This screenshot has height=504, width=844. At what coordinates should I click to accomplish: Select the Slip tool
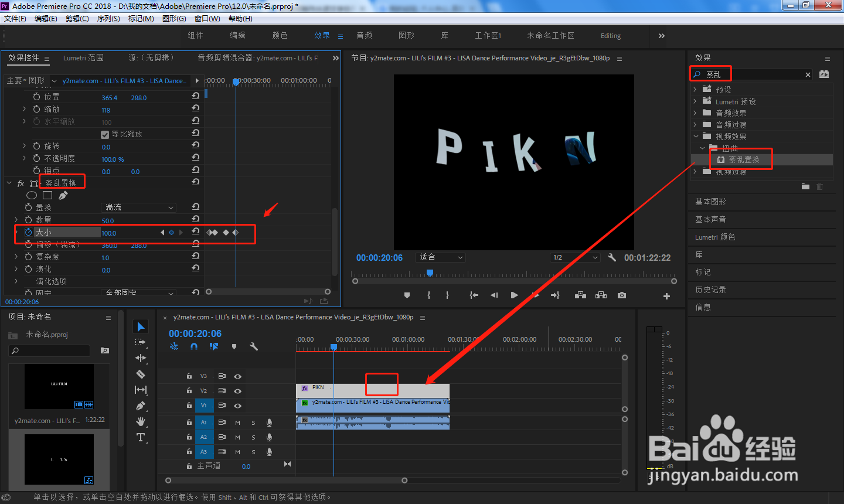click(x=141, y=390)
